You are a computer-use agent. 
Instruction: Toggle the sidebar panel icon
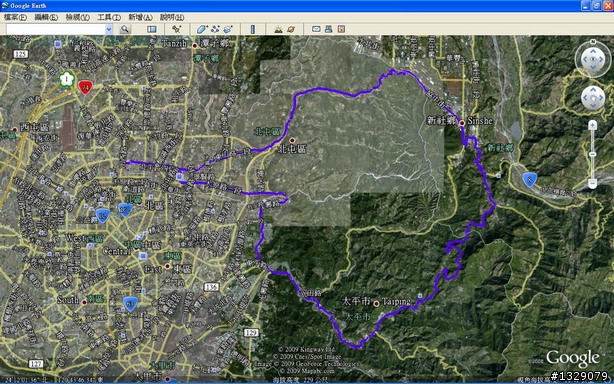coord(152,29)
